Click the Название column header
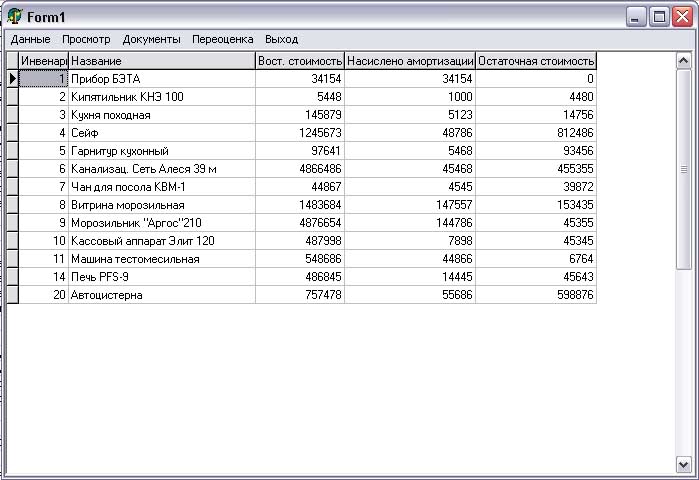 coord(161,61)
